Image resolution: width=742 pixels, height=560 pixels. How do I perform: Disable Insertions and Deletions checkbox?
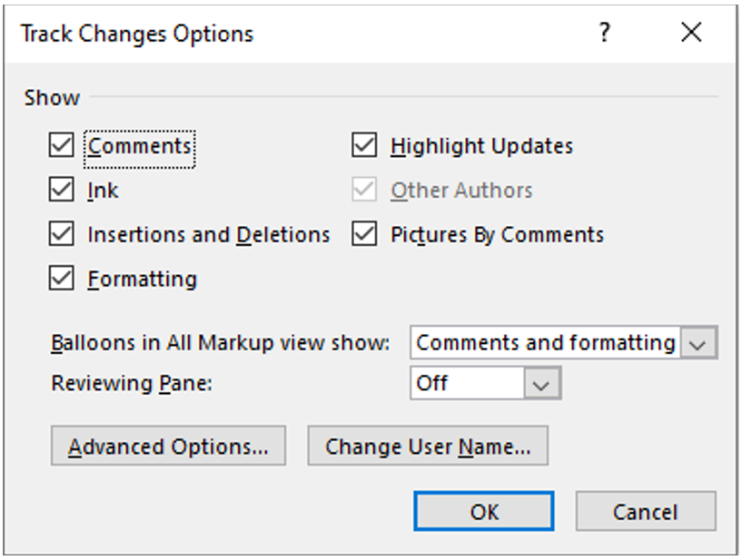62,234
